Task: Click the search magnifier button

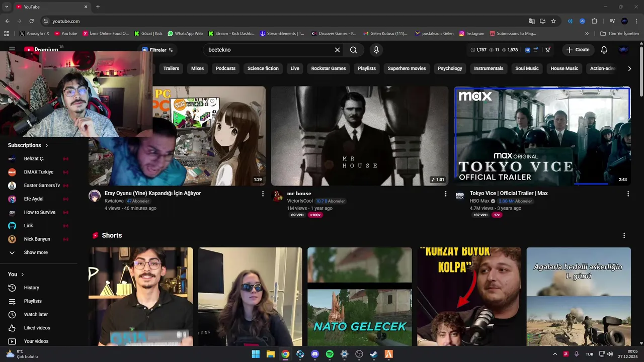Action: (354, 50)
